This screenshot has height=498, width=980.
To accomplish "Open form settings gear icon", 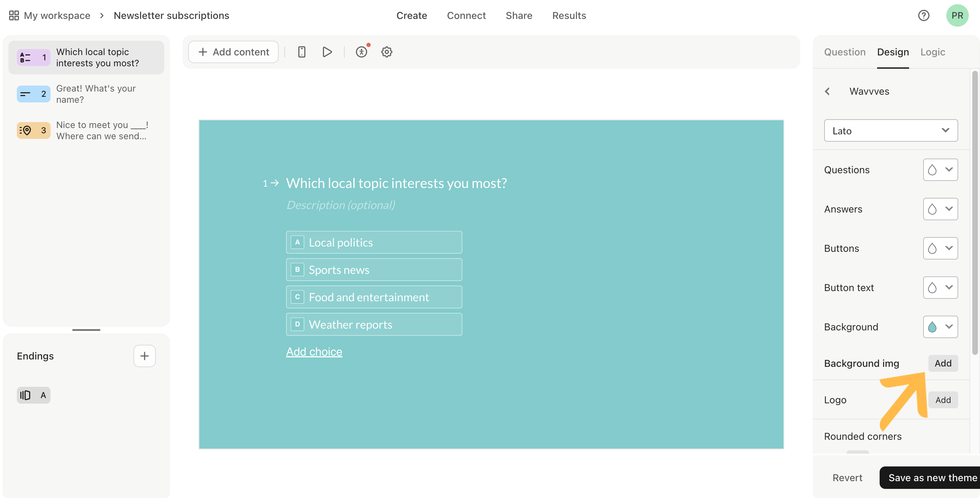I will pos(386,52).
